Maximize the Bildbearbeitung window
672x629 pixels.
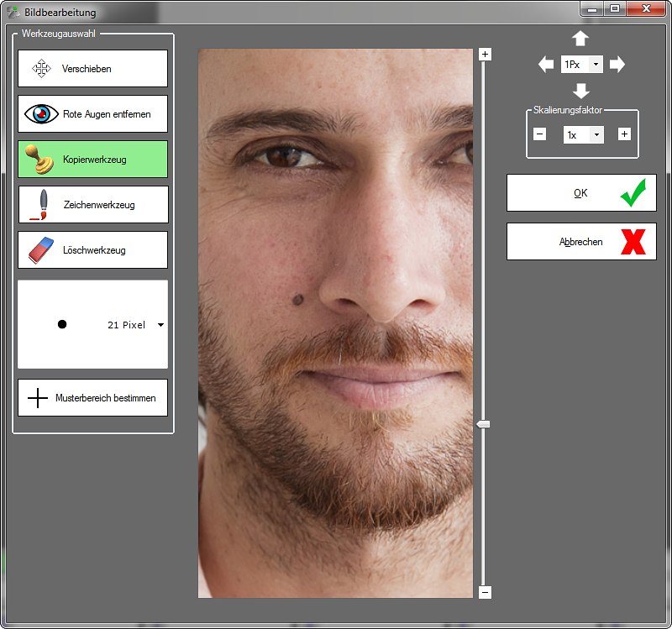[615, 8]
